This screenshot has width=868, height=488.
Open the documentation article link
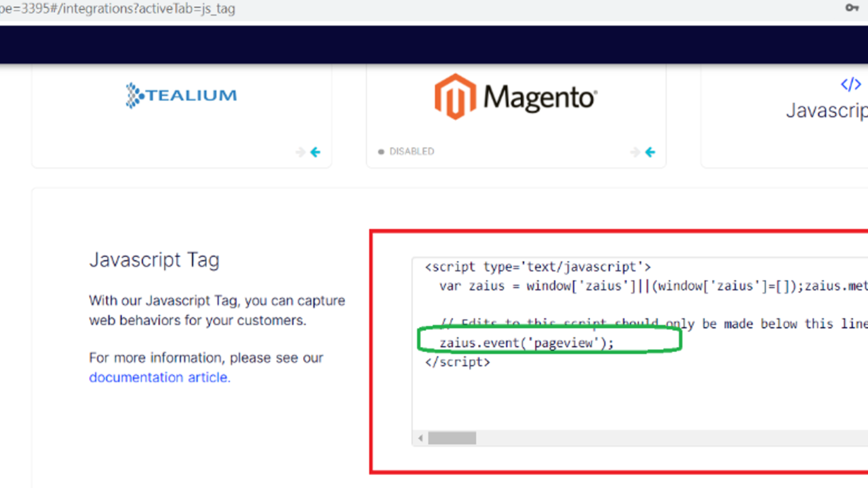[159, 378]
